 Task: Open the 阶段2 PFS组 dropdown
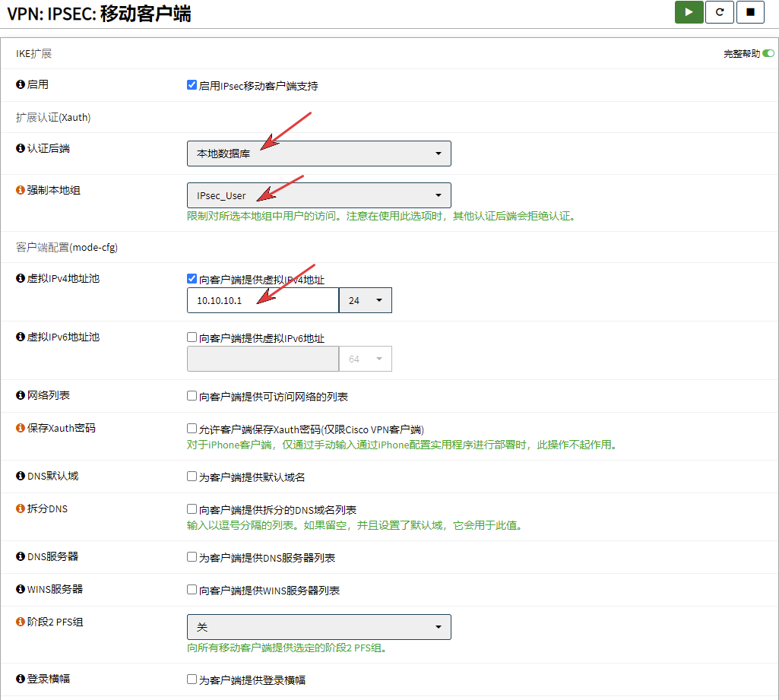(x=318, y=627)
